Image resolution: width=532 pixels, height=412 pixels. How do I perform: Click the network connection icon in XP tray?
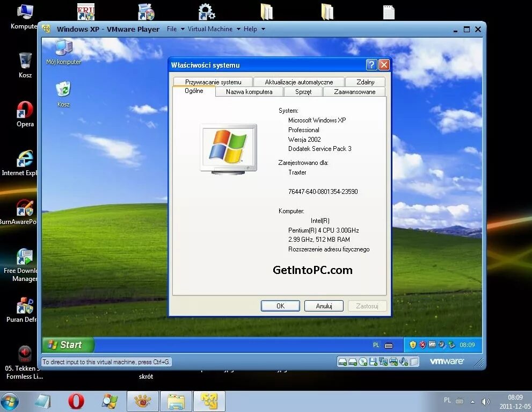451,345
